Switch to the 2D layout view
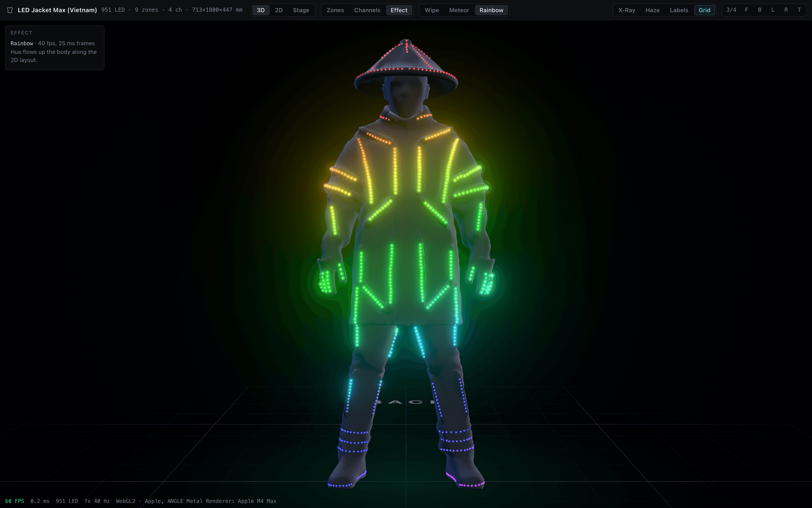 (x=278, y=10)
